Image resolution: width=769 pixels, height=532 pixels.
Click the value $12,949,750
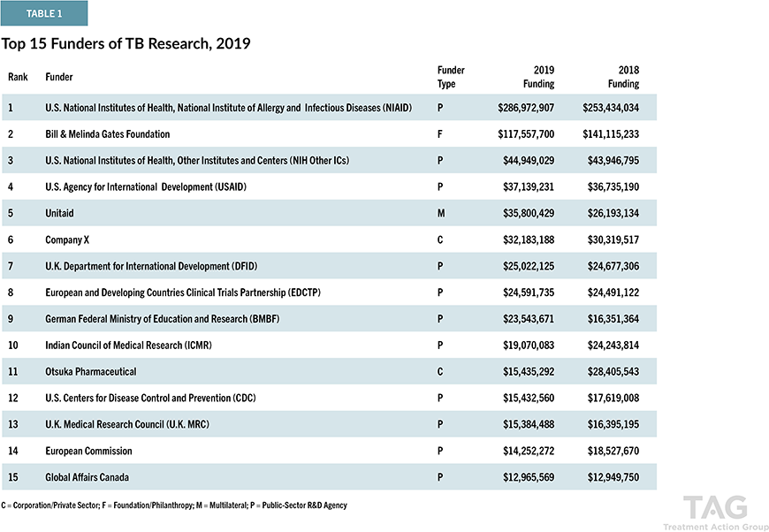pyautogui.click(x=613, y=477)
